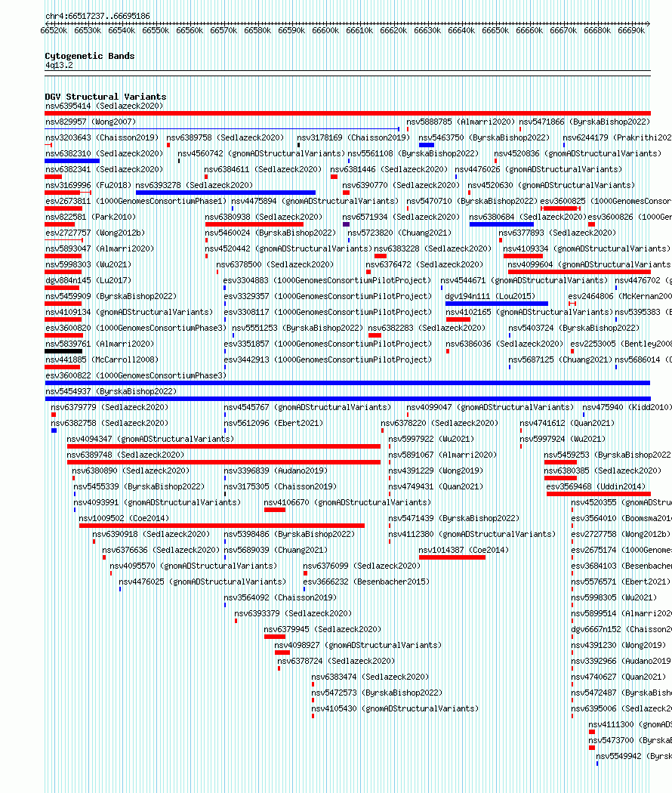Click the esv3666232 (Besenbacher2015) label

366,582
